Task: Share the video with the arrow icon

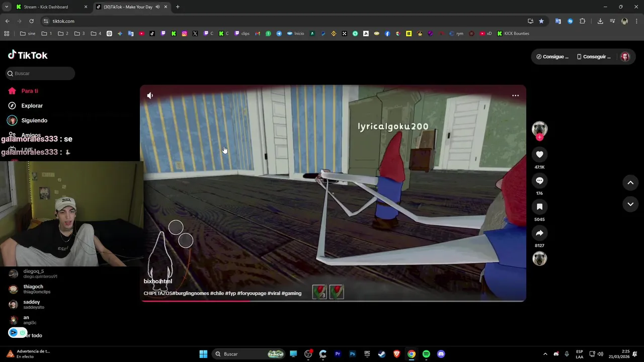Action: 539,233
